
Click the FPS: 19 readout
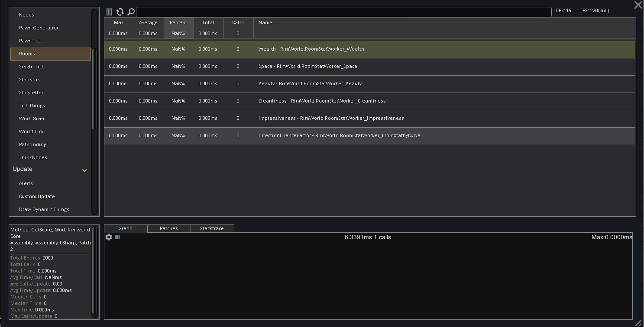[564, 10]
